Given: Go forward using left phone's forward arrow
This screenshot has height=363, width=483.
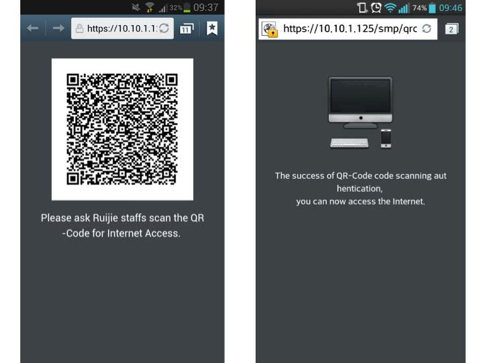Looking at the screenshot, I should tap(58, 28).
